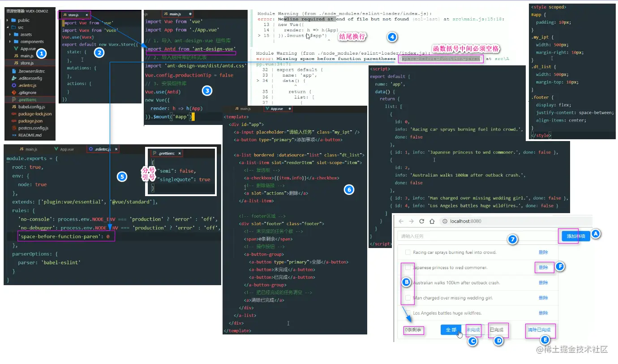Switch to App.vue tab beside .eslintrc.js
Screen dimensions: 618x364
[64, 149]
